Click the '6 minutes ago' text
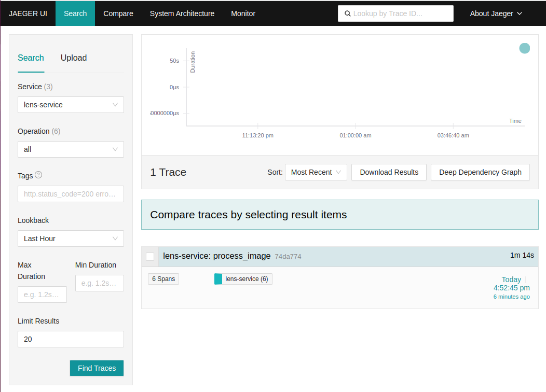This screenshot has height=392, width=546. (512, 297)
